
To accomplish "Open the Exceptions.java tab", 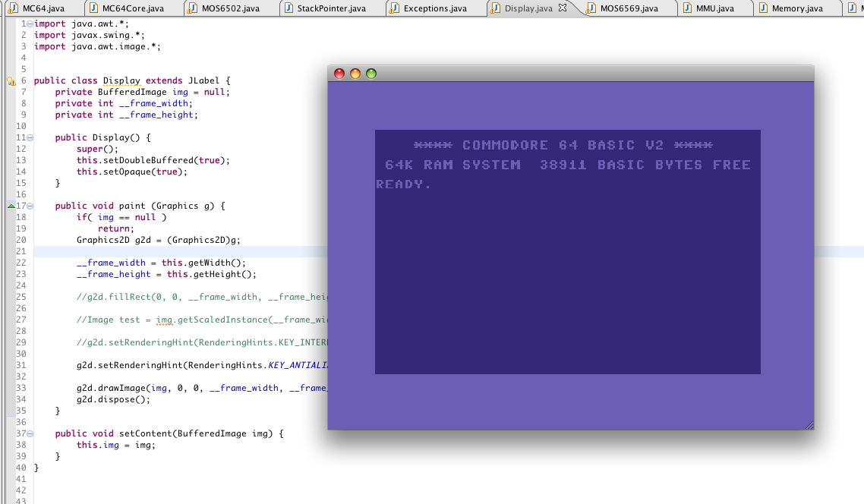I will pyautogui.click(x=435, y=8).
